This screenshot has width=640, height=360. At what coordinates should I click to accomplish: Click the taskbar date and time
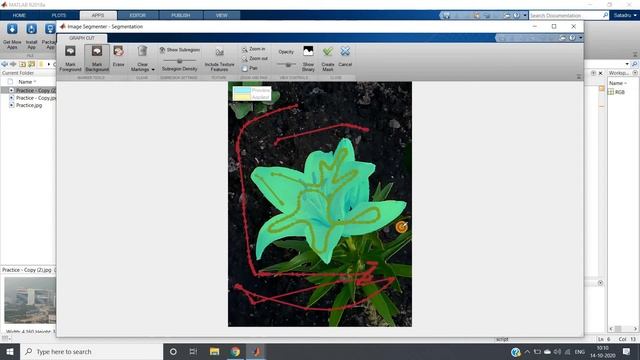pyautogui.click(x=602, y=351)
